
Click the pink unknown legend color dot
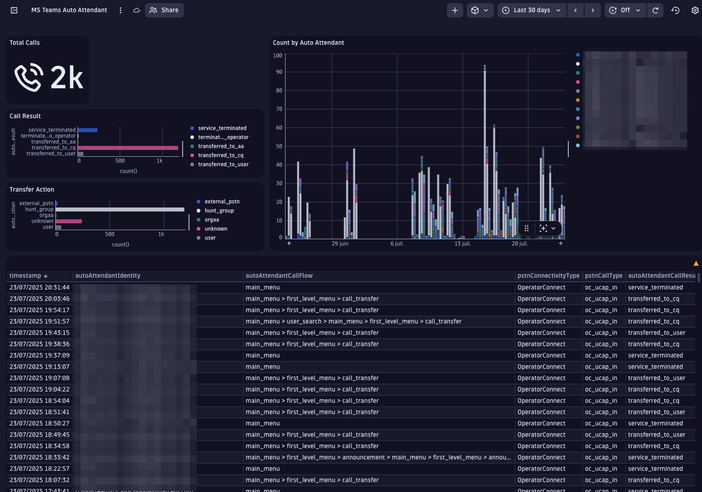pos(198,229)
